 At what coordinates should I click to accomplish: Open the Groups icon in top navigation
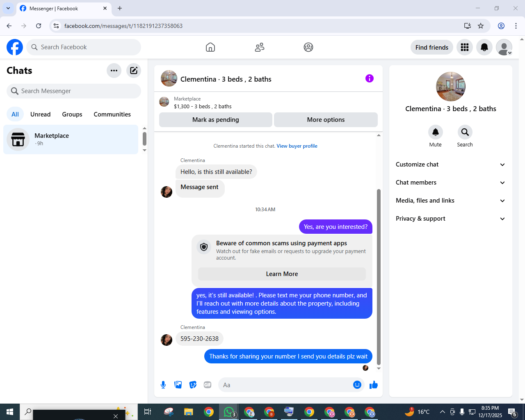(x=308, y=47)
